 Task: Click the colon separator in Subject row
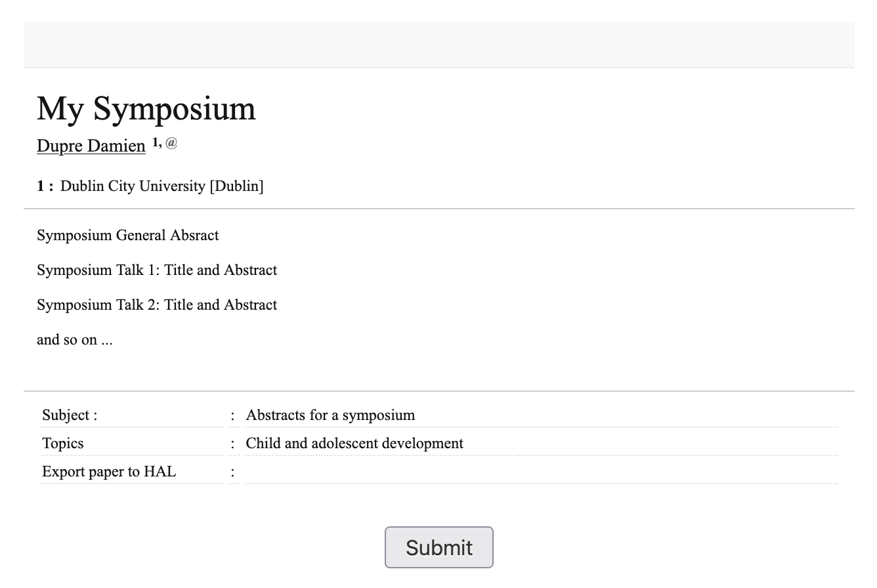click(x=233, y=415)
